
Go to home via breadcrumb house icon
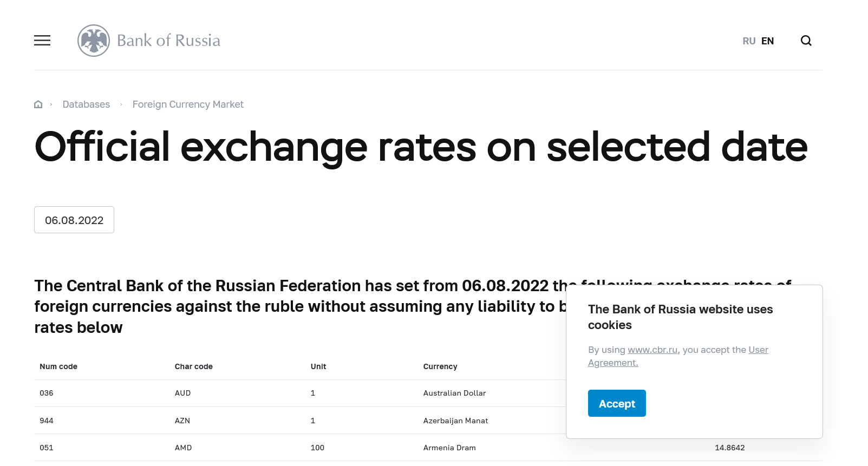(x=38, y=104)
